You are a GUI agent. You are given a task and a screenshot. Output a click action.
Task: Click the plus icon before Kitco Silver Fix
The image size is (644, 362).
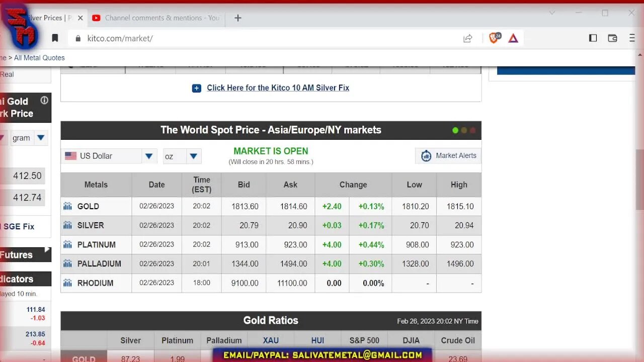pos(196,88)
